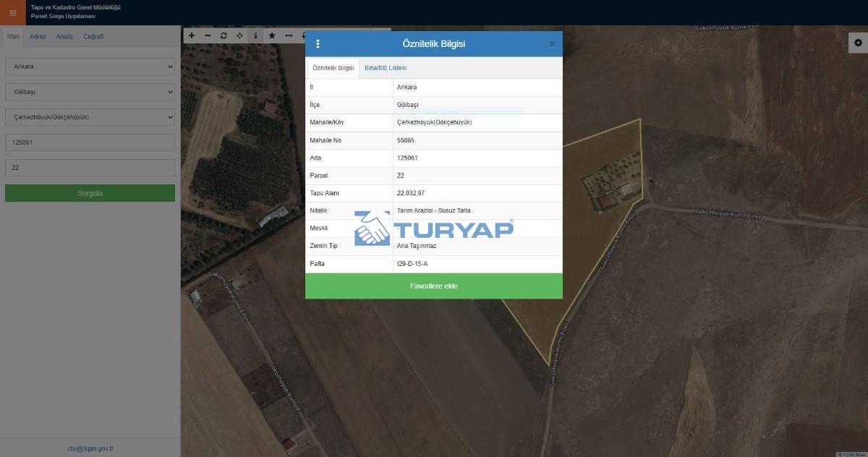Click the star favorites icon
868x457 pixels.
[272, 35]
